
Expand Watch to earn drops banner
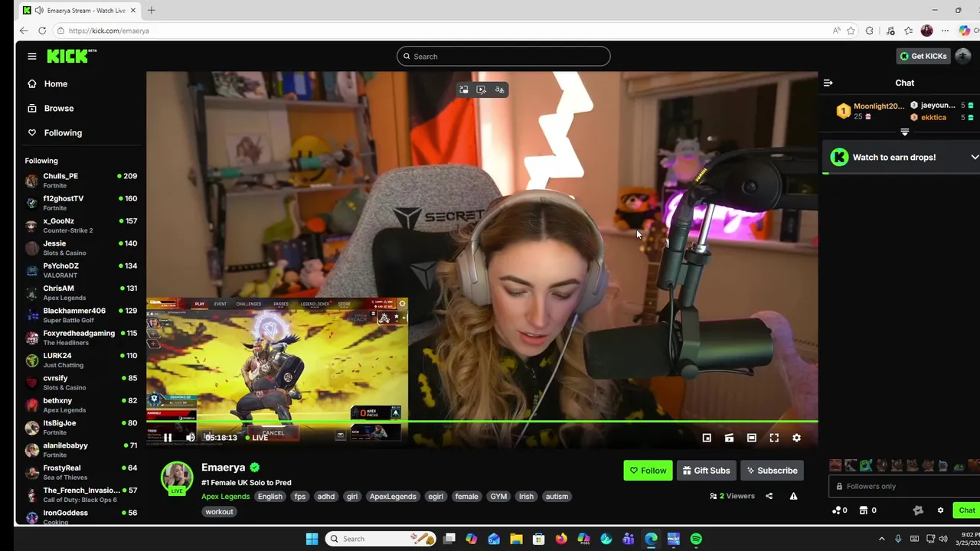click(974, 157)
